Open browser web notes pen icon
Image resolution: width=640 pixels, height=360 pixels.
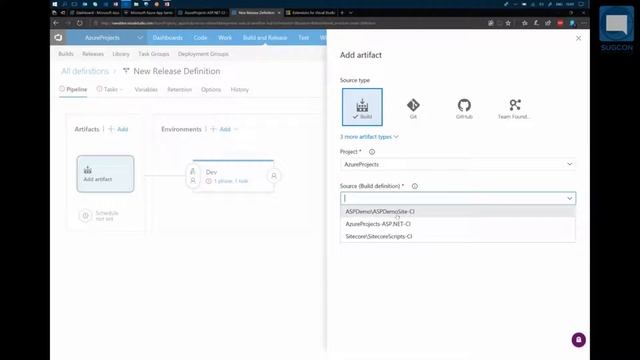(x=536, y=23)
